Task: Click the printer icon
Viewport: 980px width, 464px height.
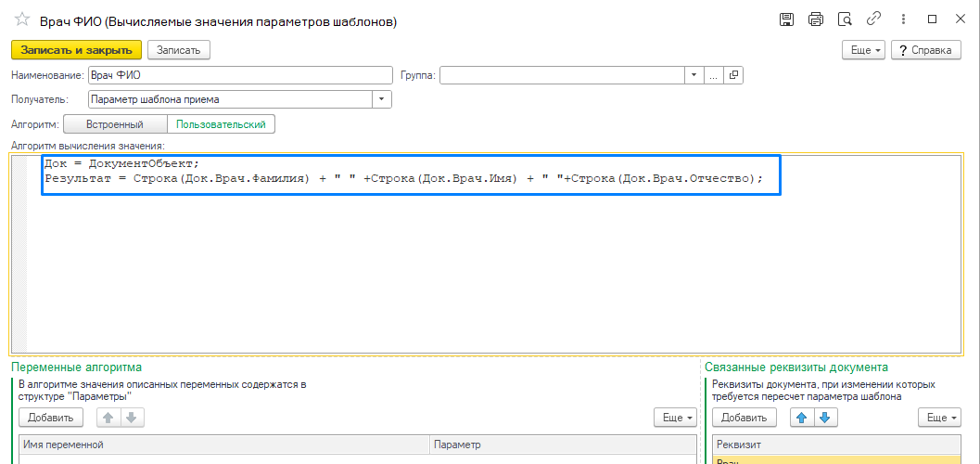Action: coord(816,19)
